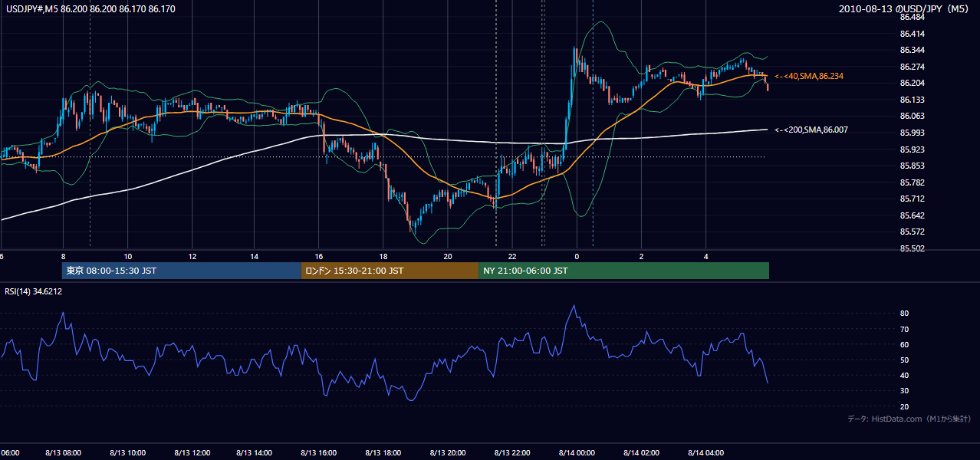Click the hour label 22 under price chart
This screenshot has height=460, width=980.
point(512,257)
